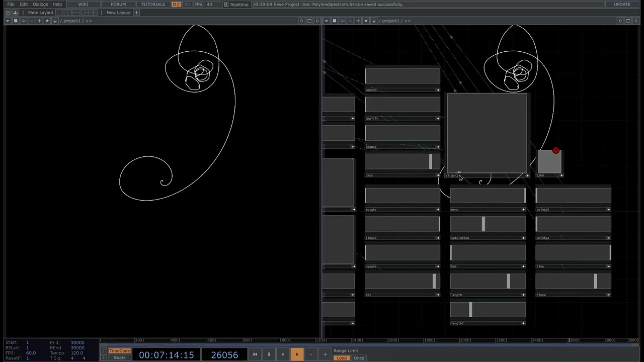Open right pane split/close arrow menu

[636, 21]
